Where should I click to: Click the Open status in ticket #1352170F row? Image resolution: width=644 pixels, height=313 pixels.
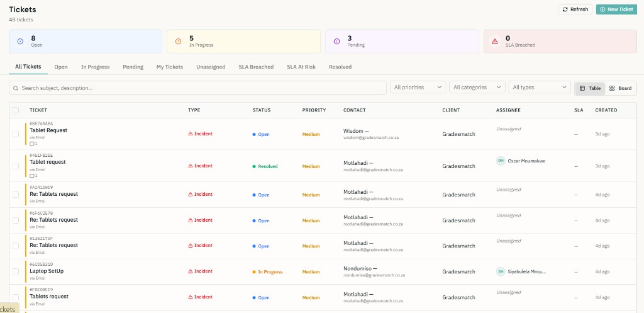(261, 246)
